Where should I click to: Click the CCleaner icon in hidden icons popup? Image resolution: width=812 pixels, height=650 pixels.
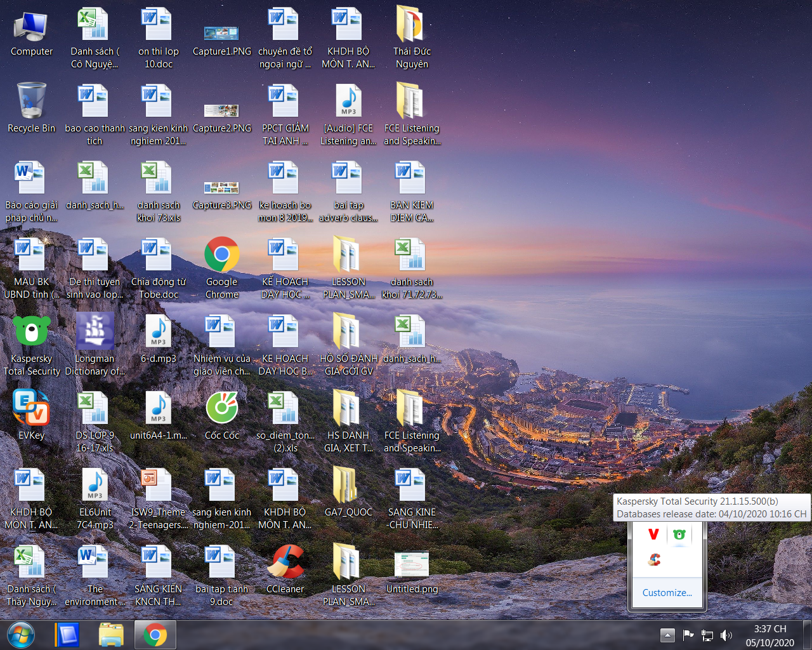point(654,559)
